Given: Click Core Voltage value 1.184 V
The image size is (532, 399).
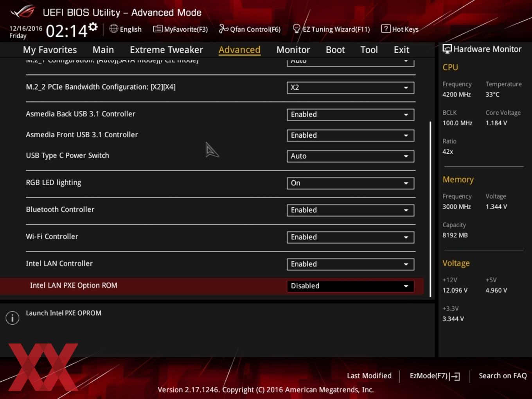Looking at the screenshot, I should click(x=496, y=123).
